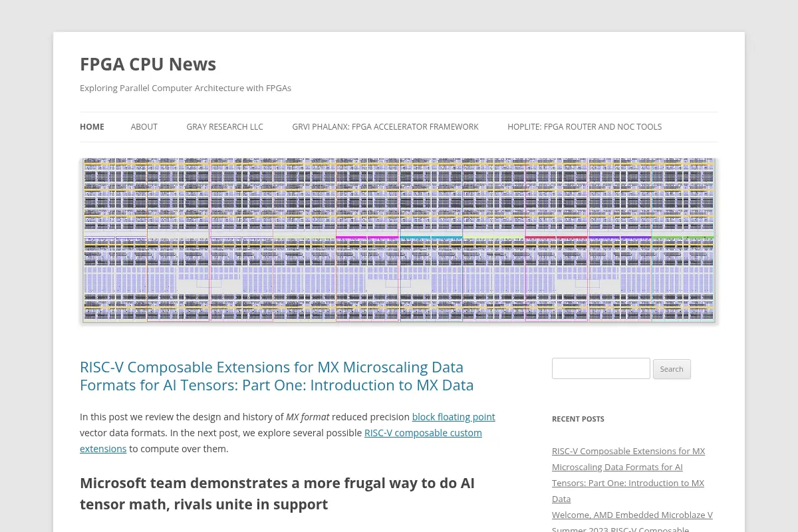Focus the sidebar search input field
The height and width of the screenshot is (532, 798).
(601, 368)
